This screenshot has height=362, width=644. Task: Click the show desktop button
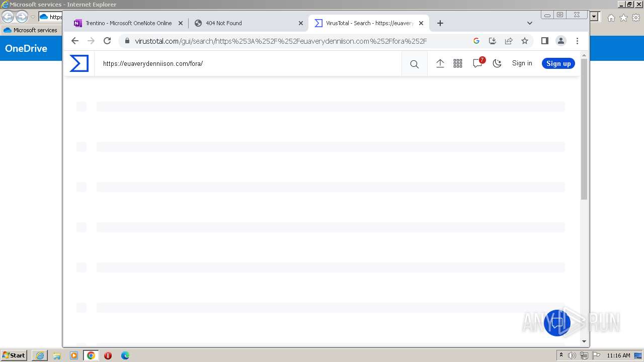point(638,355)
